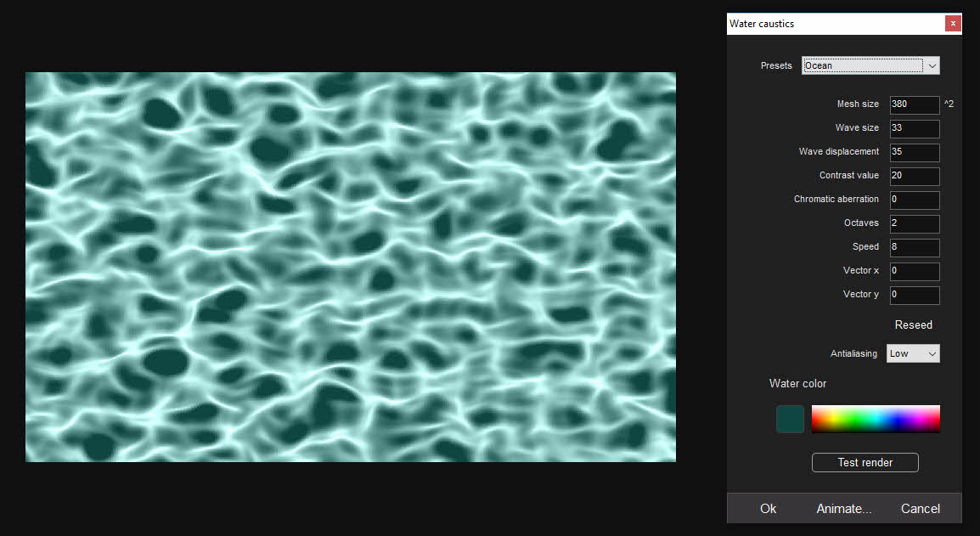Image resolution: width=980 pixels, height=536 pixels.
Task: Pick a hue from the rainbow color strip
Action: click(x=876, y=419)
